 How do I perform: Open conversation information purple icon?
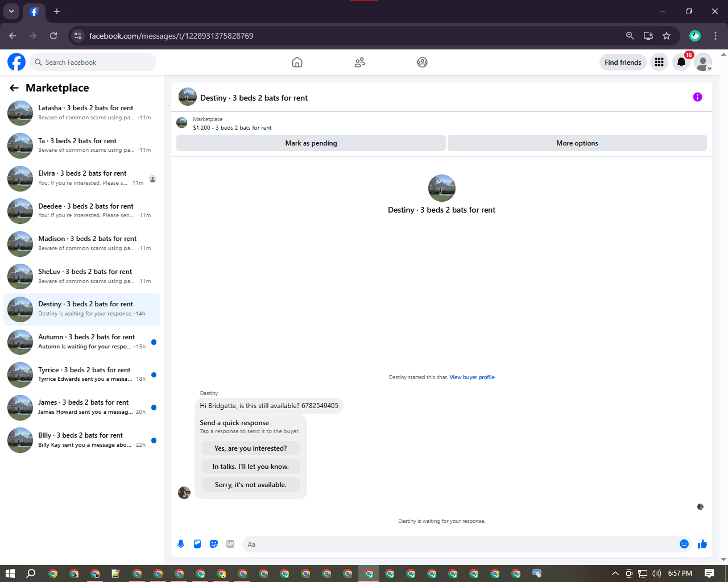[x=697, y=97]
